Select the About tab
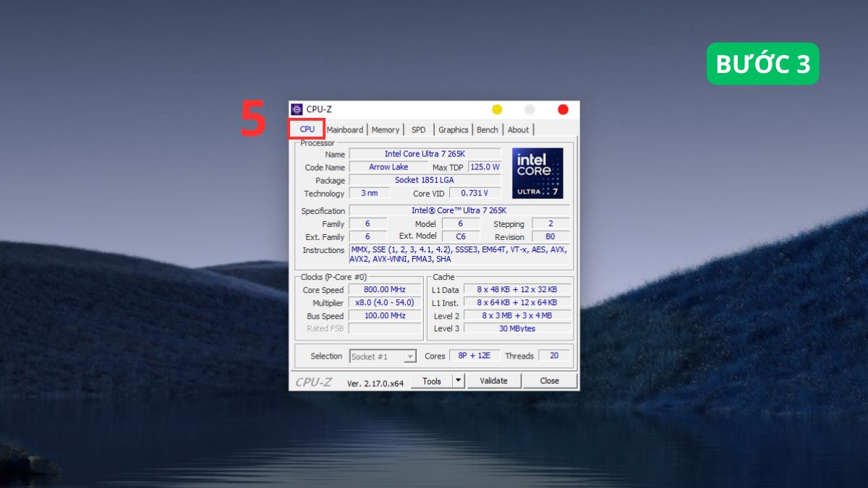This screenshot has height=488, width=868. click(x=518, y=129)
